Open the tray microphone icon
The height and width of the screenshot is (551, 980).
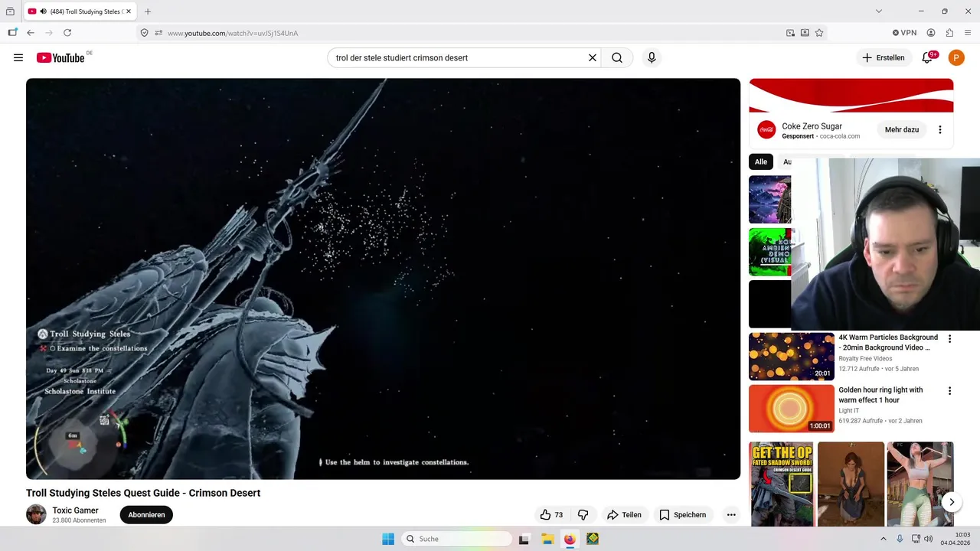coord(900,539)
